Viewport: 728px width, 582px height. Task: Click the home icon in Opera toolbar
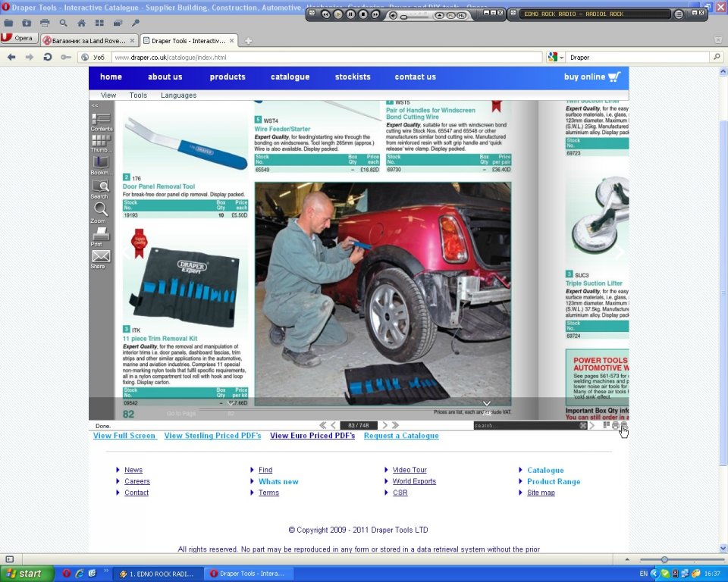pyautogui.click(x=82, y=23)
